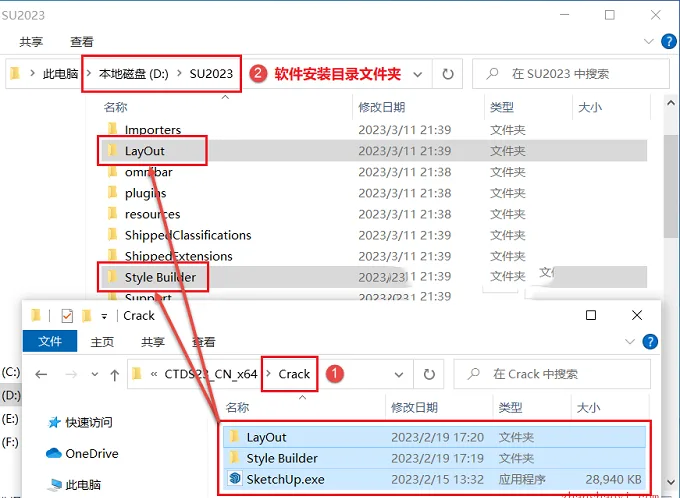Click the plugins folder icon
This screenshot has width=680, height=498.
click(113, 192)
